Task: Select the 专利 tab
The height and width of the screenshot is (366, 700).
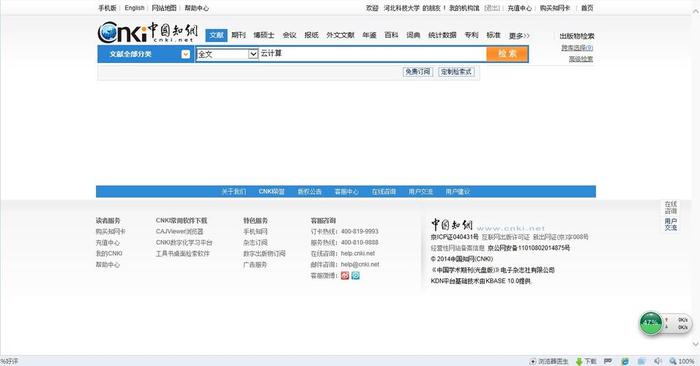Action: (x=471, y=35)
